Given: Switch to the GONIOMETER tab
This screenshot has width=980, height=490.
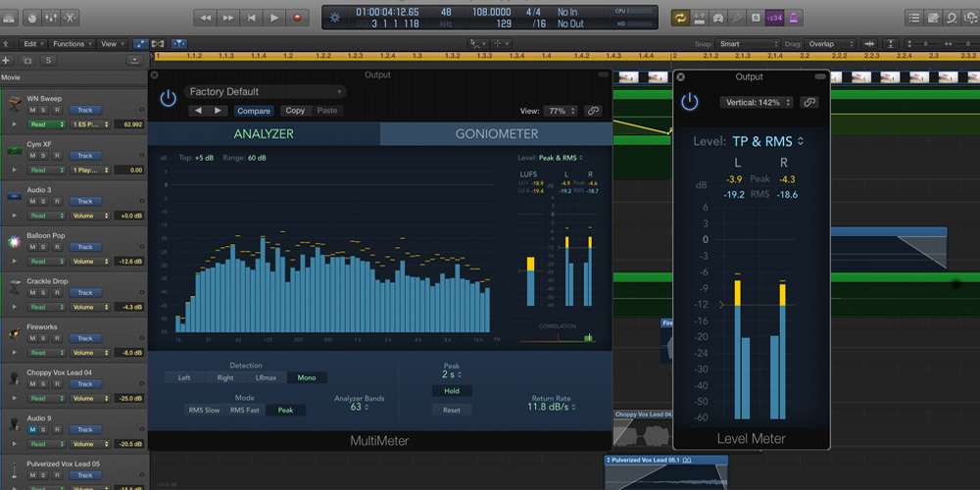Looking at the screenshot, I should tap(496, 133).
